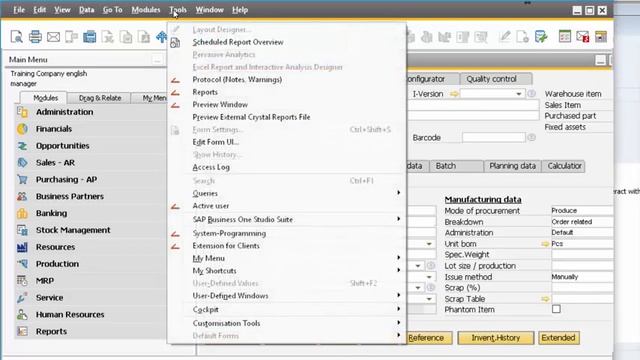The width and height of the screenshot is (640, 360).
Task: Click the document settings toolbar icon
Action: [x=522, y=37]
